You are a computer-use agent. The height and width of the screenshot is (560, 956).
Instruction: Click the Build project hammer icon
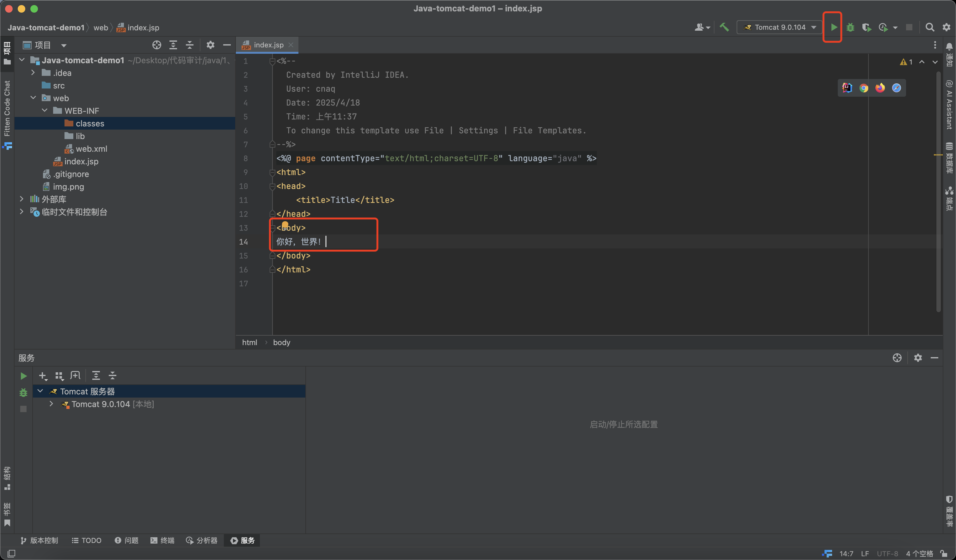(724, 27)
